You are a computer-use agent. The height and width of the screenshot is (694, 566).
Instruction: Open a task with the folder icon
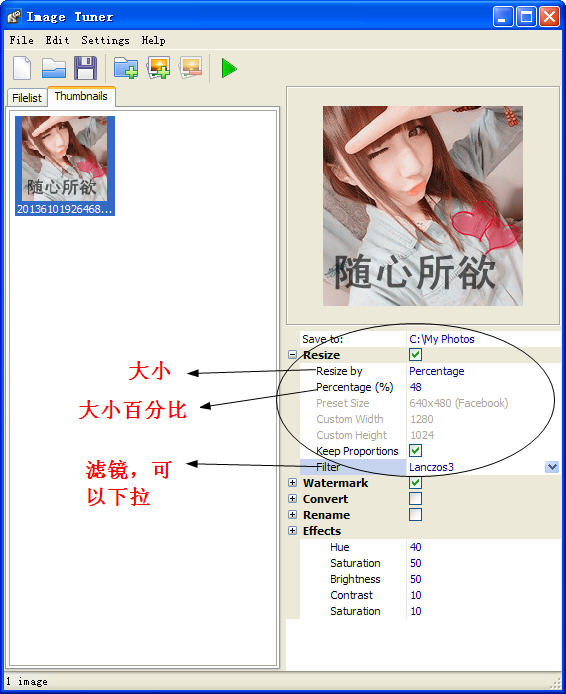click(54, 68)
